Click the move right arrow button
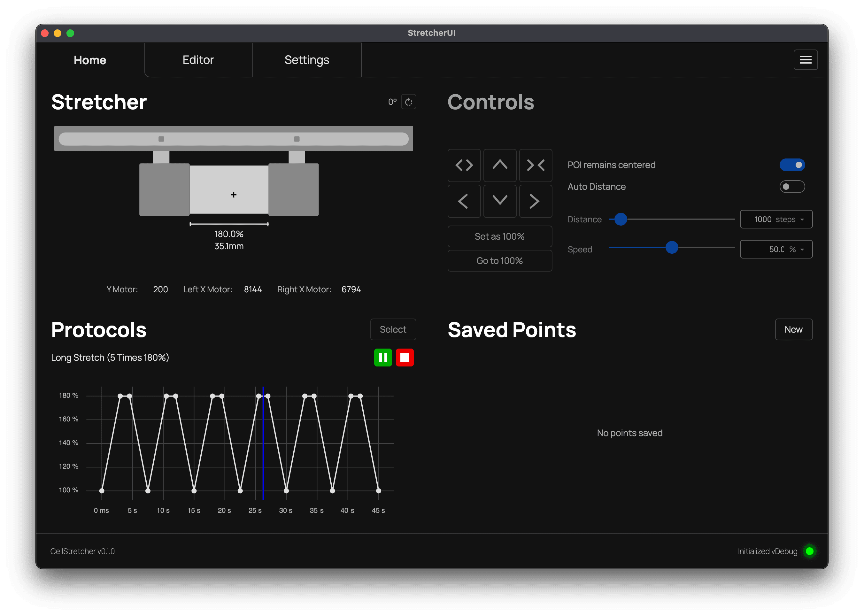 point(536,201)
